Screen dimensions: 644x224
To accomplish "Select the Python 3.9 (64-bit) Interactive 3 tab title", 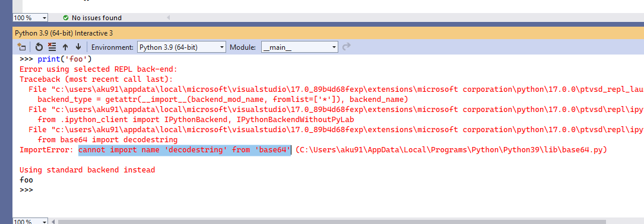I will pyautogui.click(x=64, y=33).
